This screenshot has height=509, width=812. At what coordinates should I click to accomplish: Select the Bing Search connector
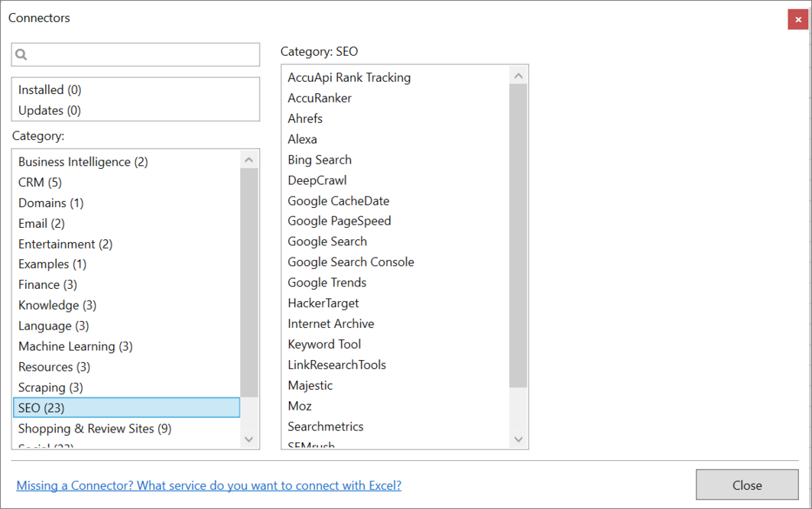coord(320,160)
